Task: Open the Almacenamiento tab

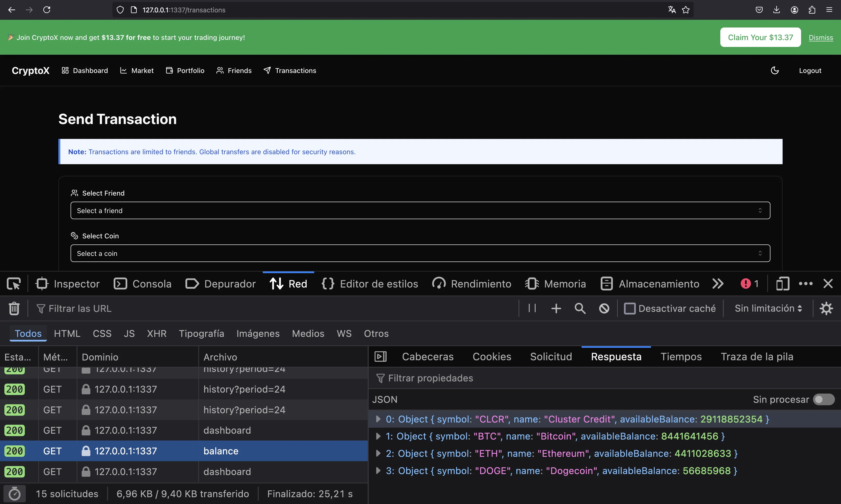Action: (650, 284)
